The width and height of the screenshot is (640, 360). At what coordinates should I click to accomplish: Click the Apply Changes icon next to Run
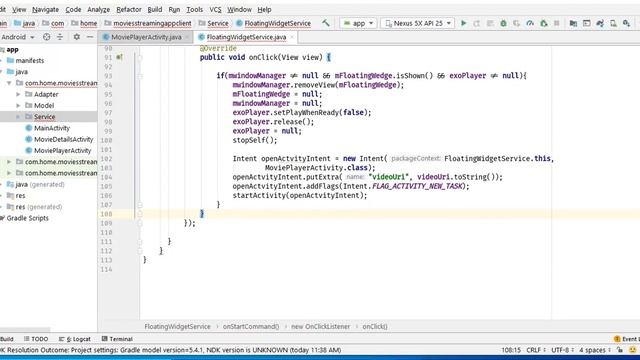click(x=477, y=23)
